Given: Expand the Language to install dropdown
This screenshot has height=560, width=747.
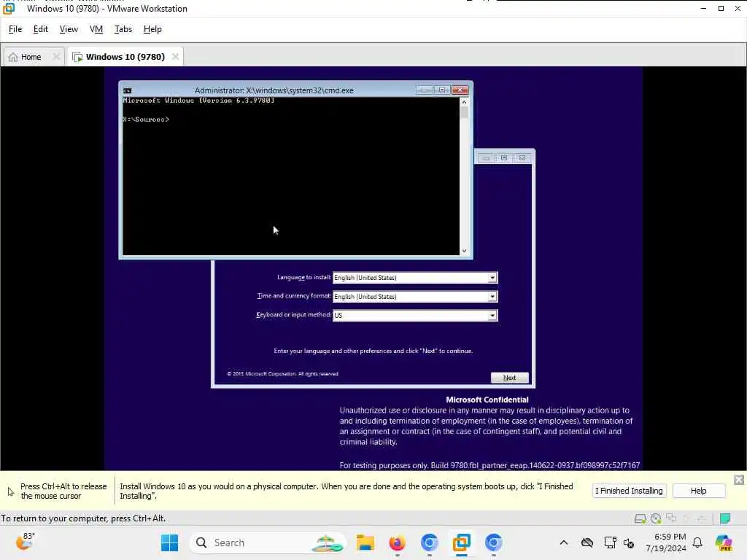Looking at the screenshot, I should (492, 278).
